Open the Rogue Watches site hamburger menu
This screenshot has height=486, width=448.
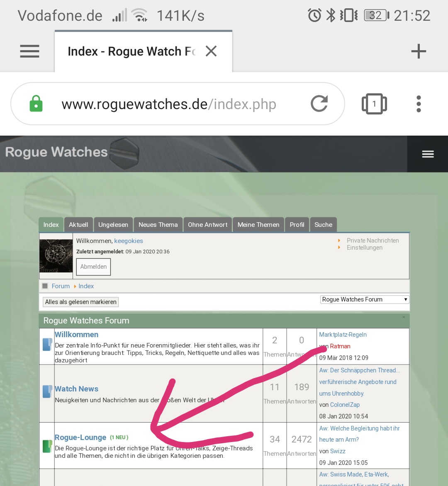[x=428, y=154]
